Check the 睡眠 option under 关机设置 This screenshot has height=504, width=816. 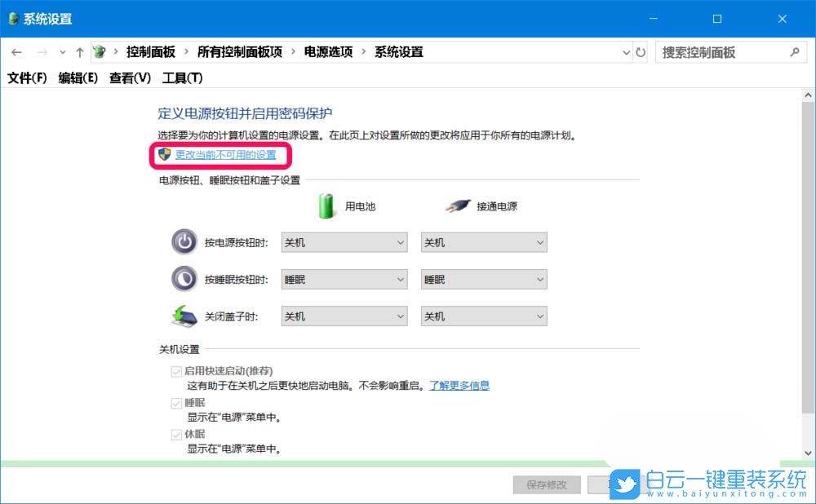pos(177,402)
